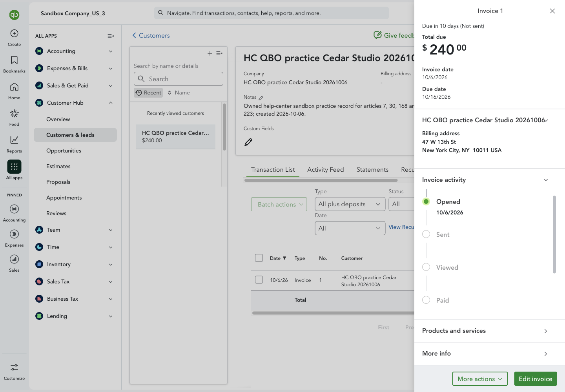
Task: Select the Transaction List tab
Action: click(273, 170)
